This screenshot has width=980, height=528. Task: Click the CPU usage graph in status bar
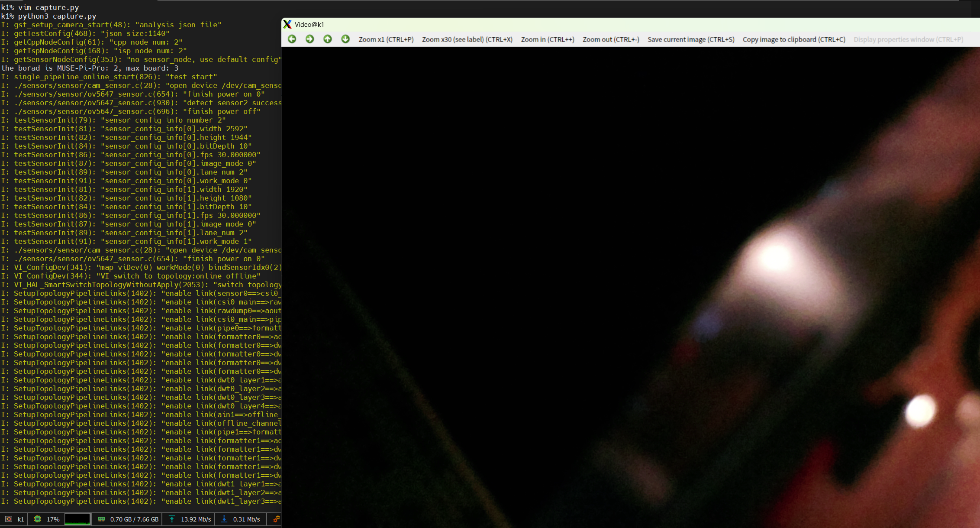tap(77, 519)
